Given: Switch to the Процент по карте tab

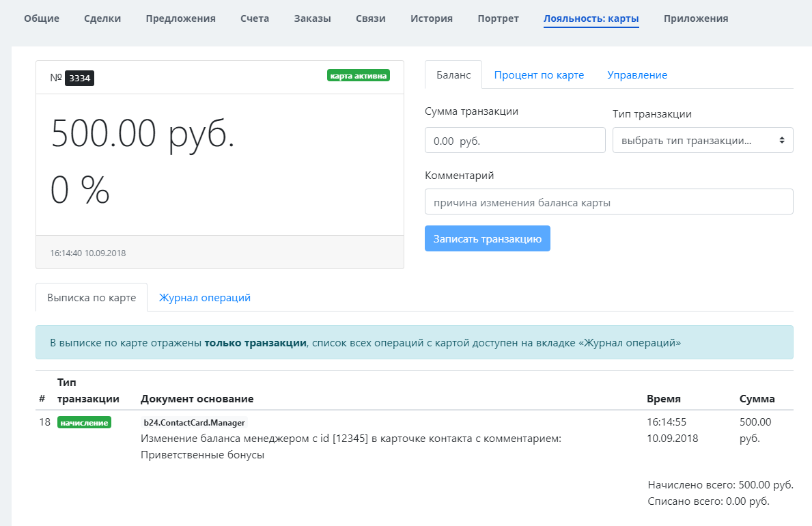Looking at the screenshot, I should coord(539,75).
